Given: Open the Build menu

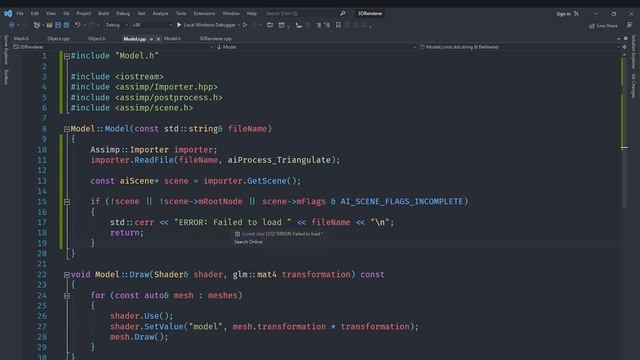Looking at the screenshot, I should point(104,13).
